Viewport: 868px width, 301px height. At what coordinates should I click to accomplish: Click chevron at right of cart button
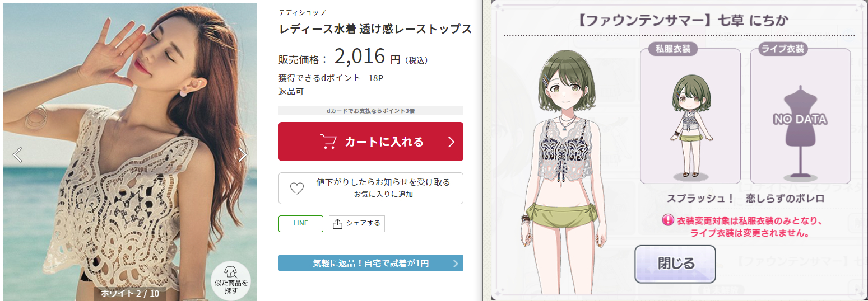point(451,142)
